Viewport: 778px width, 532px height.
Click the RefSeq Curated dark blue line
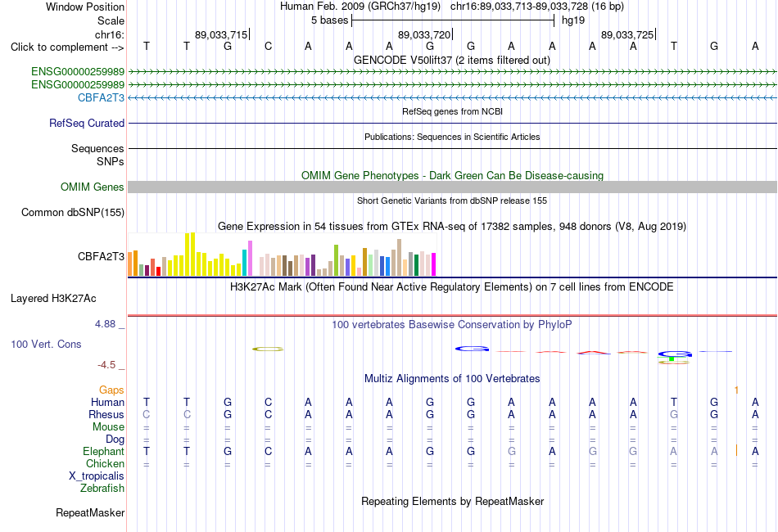(452, 123)
